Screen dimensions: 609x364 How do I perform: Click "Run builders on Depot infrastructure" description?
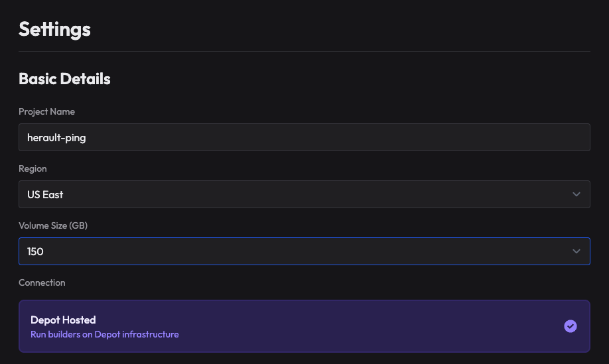tap(105, 335)
